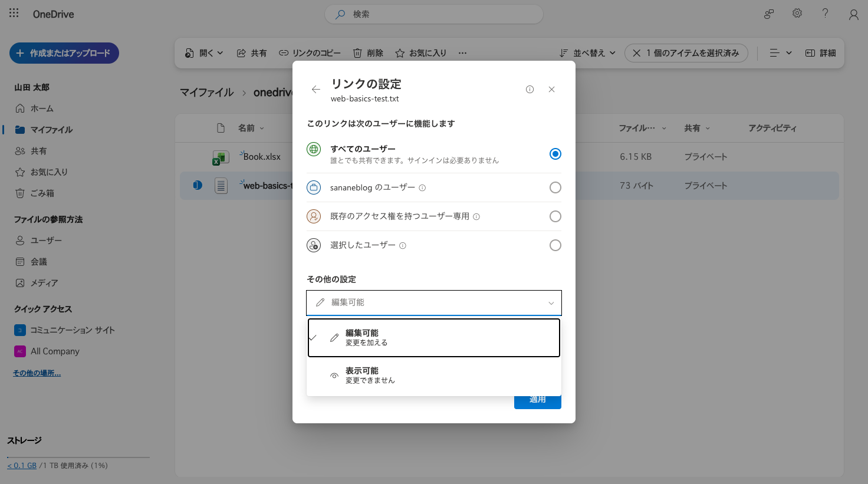Choose 表示可能 option in the dropdown list
This screenshot has width=868, height=484.
pos(434,376)
